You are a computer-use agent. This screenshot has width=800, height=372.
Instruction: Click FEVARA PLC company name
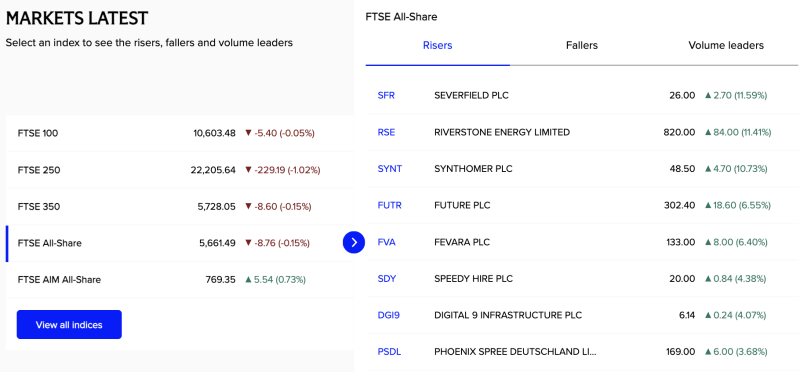pos(462,242)
